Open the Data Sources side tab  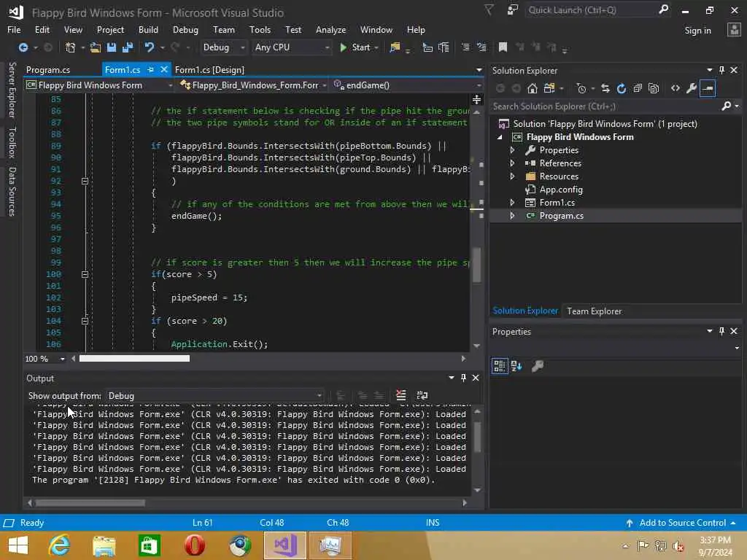(x=12, y=192)
